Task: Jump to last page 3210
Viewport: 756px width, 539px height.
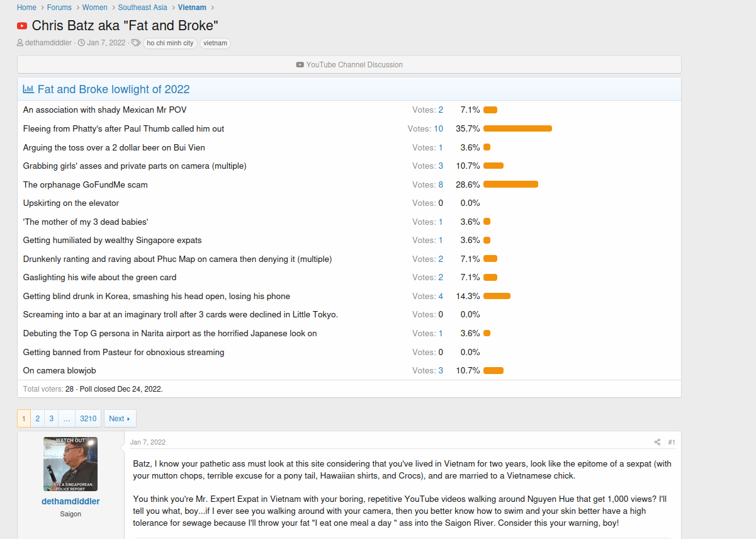Action: pos(88,419)
